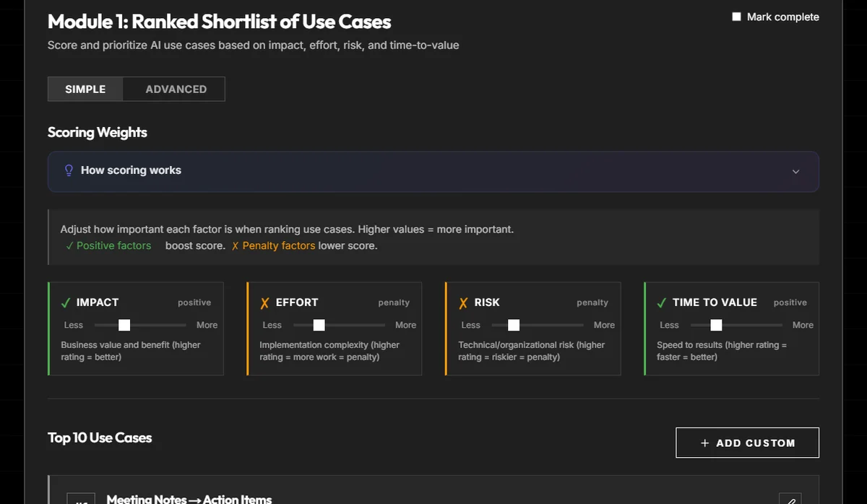Click the orange X icon beside RISK

pos(463,303)
